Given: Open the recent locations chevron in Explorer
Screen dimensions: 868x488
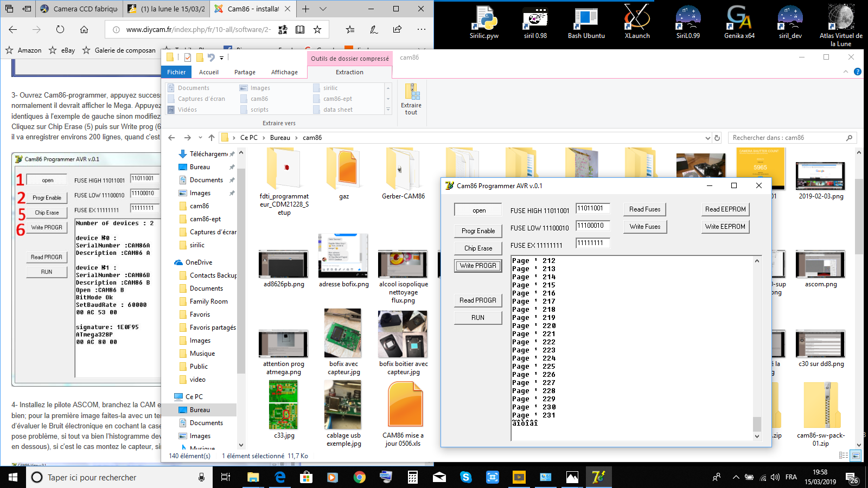Looking at the screenshot, I should [200, 138].
